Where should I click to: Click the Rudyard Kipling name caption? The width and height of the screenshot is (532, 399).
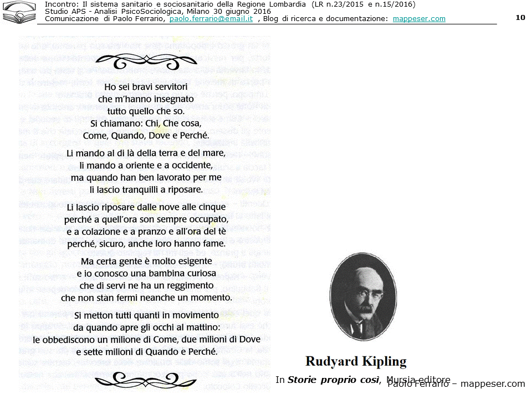(356, 362)
